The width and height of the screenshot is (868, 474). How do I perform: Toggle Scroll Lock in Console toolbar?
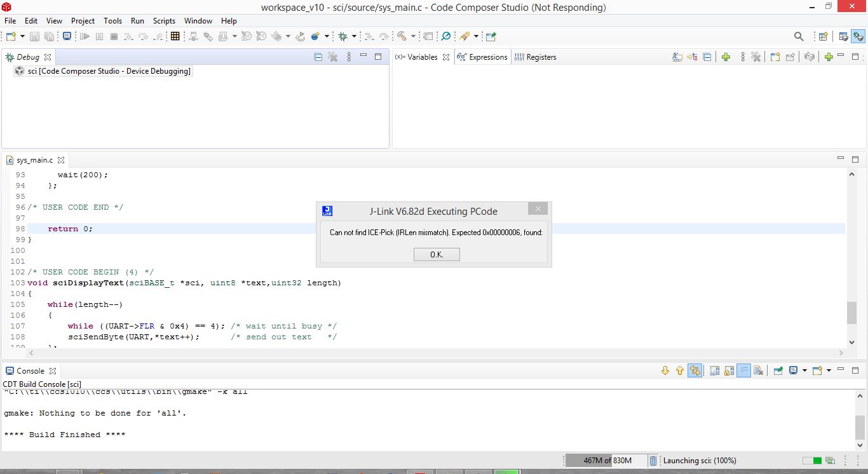click(x=729, y=370)
